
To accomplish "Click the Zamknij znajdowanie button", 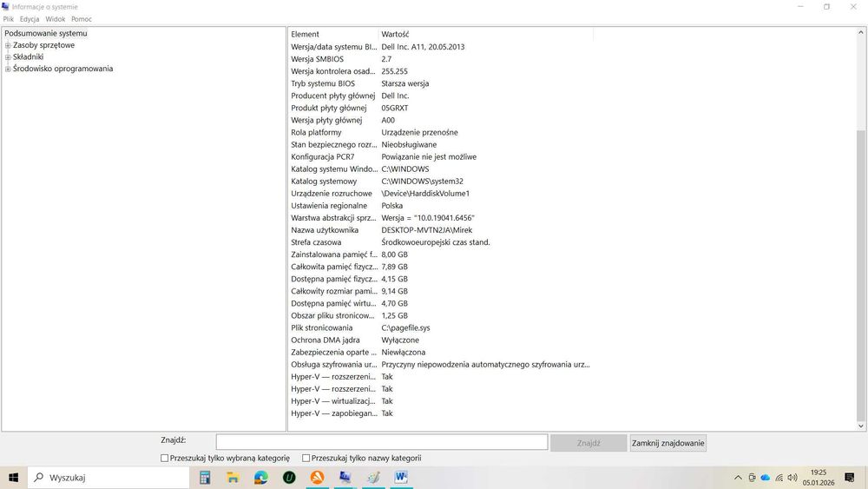I will pyautogui.click(x=668, y=443).
